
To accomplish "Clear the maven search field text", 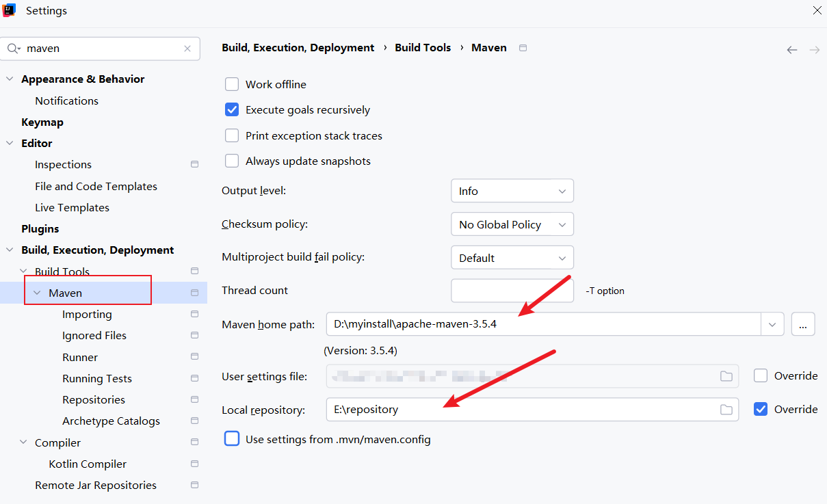I will pyautogui.click(x=187, y=49).
